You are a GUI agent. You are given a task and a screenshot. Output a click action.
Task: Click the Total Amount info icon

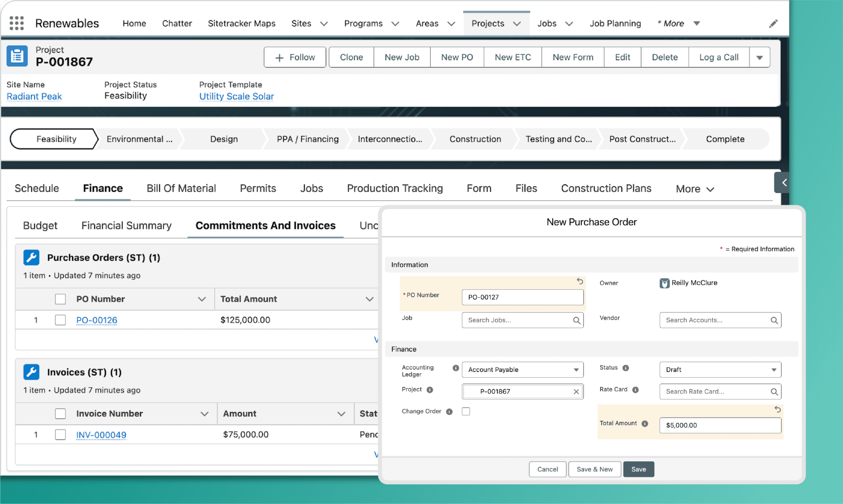(645, 423)
